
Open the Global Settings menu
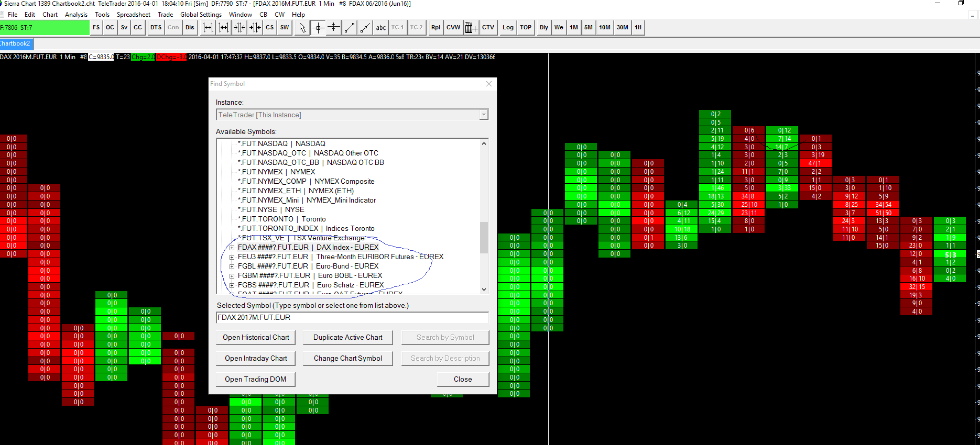[201, 15]
